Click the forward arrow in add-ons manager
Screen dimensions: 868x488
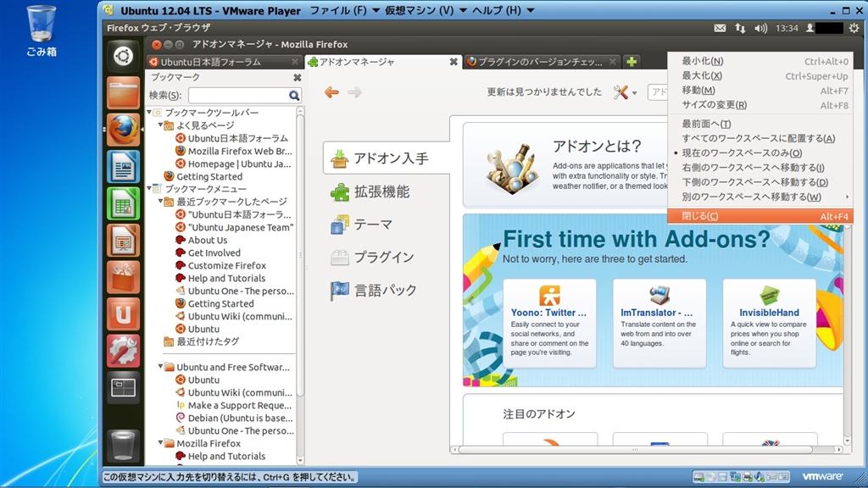pos(355,92)
